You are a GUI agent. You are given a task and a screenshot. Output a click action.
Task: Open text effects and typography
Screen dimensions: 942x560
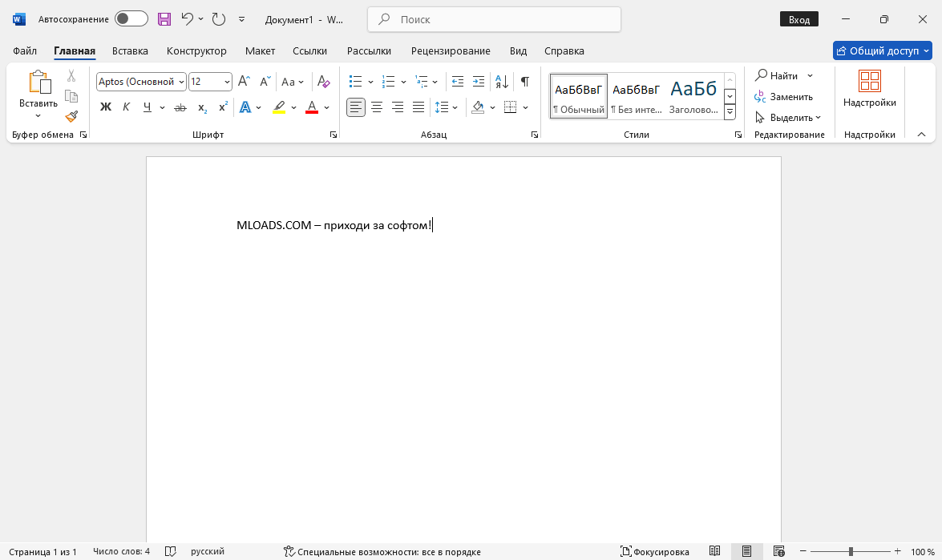245,107
